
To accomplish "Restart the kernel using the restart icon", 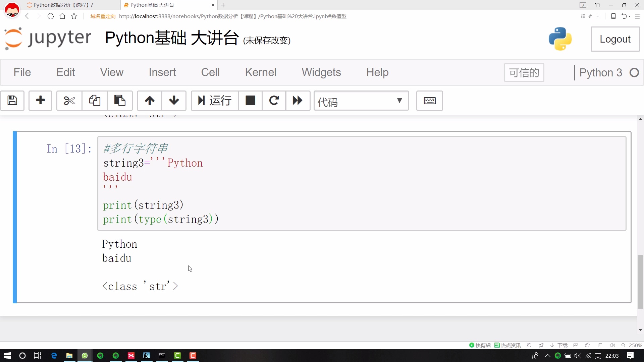I will coord(274,101).
